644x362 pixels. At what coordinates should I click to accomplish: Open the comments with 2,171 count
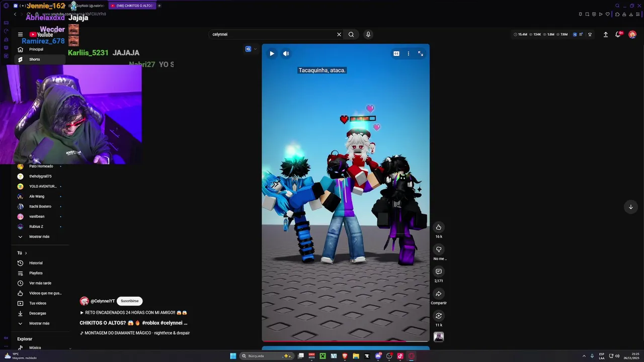(439, 271)
